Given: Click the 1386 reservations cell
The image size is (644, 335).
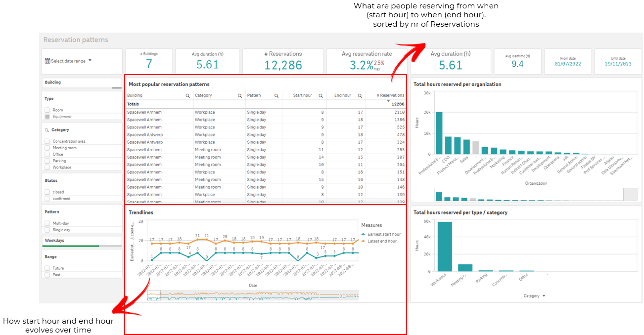Looking at the screenshot, I should (x=399, y=120).
